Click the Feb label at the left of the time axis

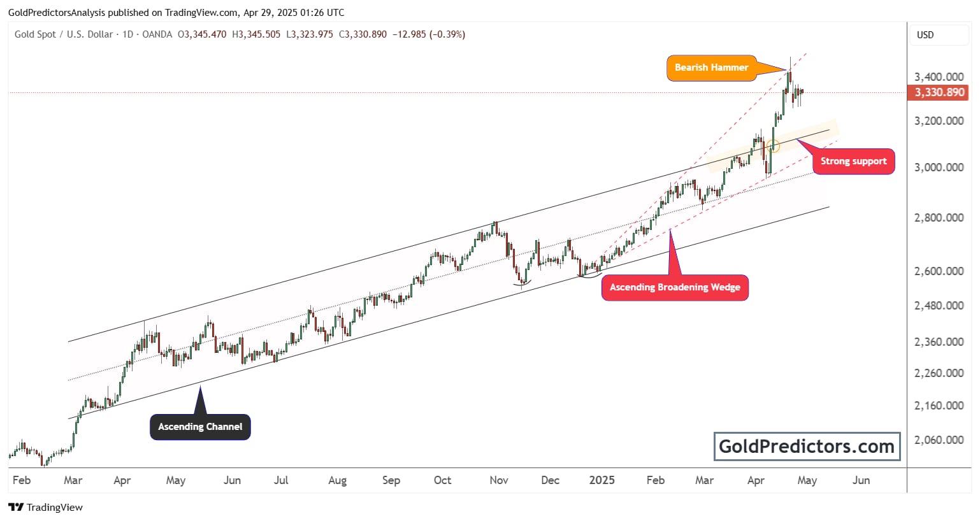(22, 480)
